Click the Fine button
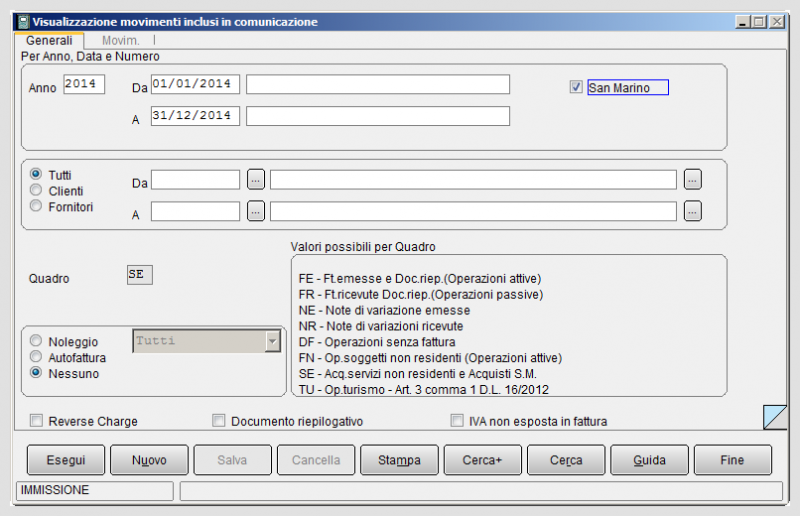 tap(733, 460)
